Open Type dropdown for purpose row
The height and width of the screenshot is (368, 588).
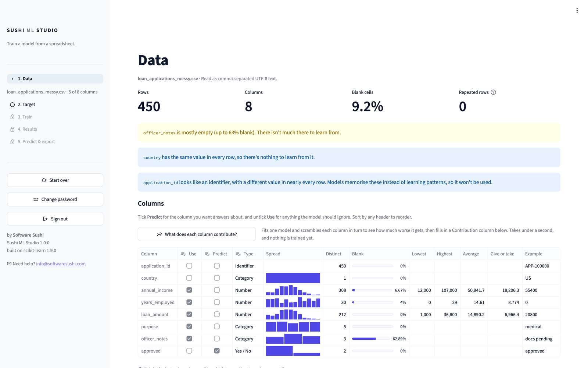tap(248, 327)
